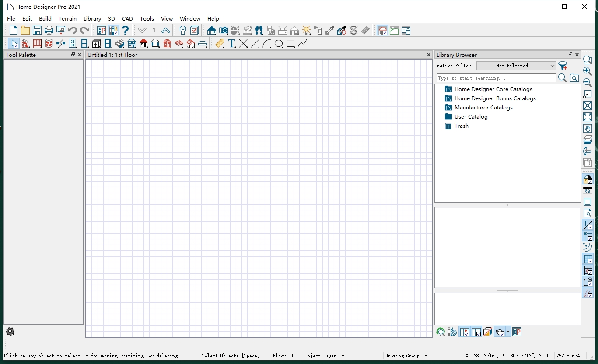Screen dimensions: 598x364
Task: Activate the Pan Window hand tool
Action: pyautogui.click(x=588, y=129)
